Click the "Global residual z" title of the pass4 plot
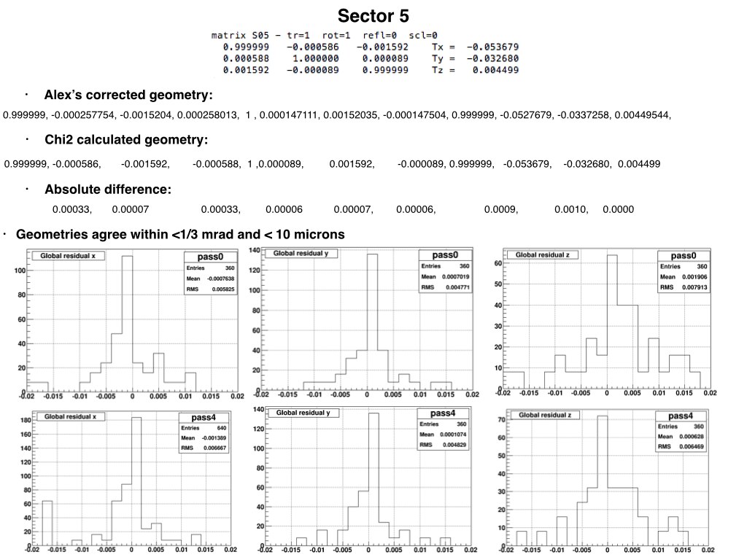The height and width of the screenshot is (560, 747). [543, 415]
